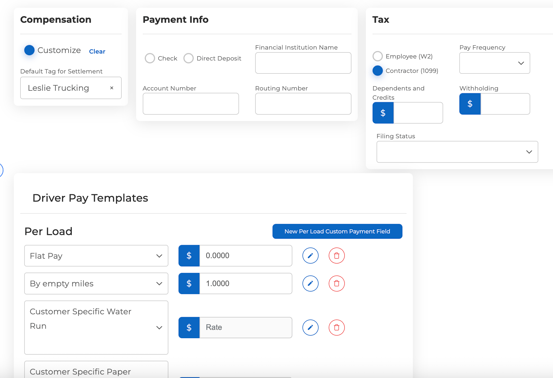Click dollar icon beside Withholding field
Image resolution: width=553 pixels, height=378 pixels.
point(470,104)
